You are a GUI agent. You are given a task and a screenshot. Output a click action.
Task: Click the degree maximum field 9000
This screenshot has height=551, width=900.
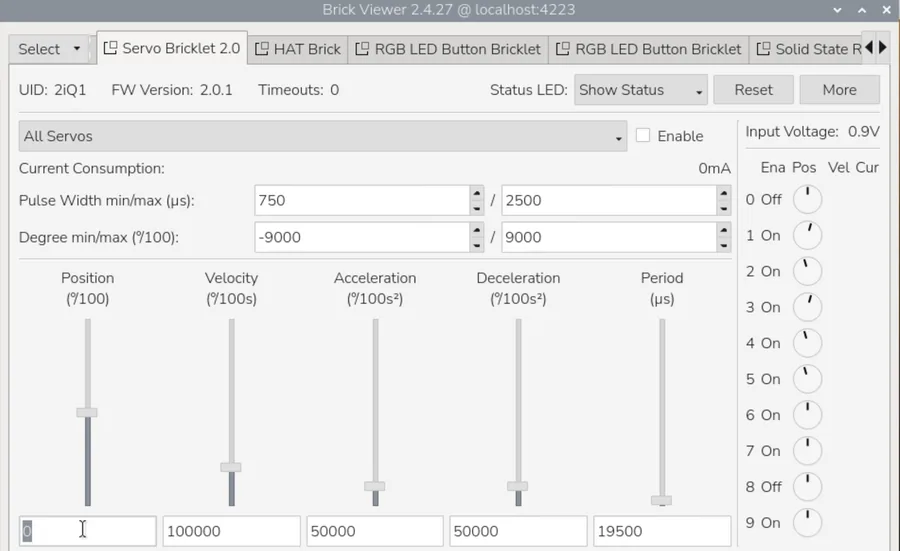609,237
